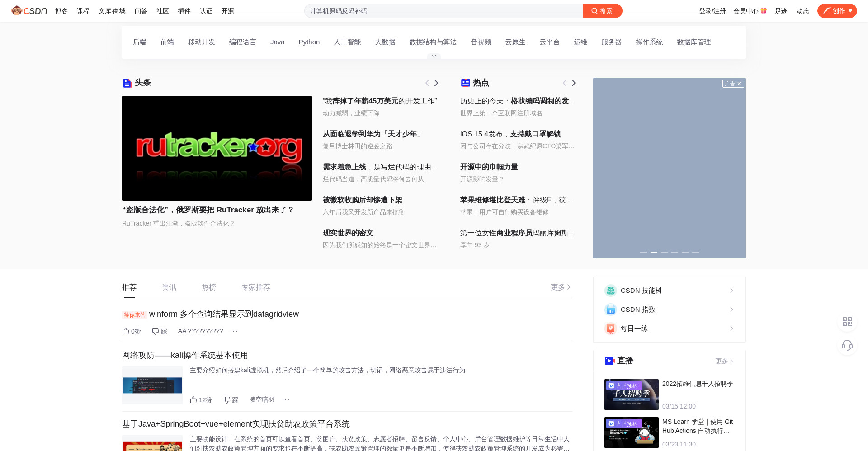Open 文库·商城 menu item

coord(112,11)
